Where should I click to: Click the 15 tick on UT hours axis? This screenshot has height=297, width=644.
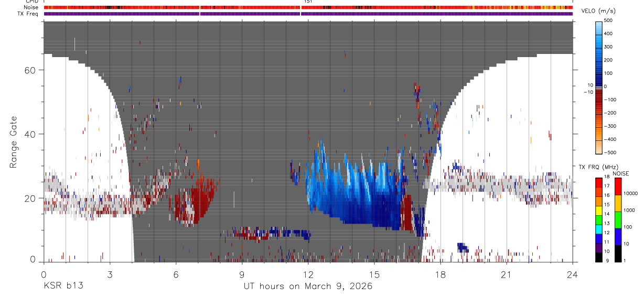pos(374,274)
